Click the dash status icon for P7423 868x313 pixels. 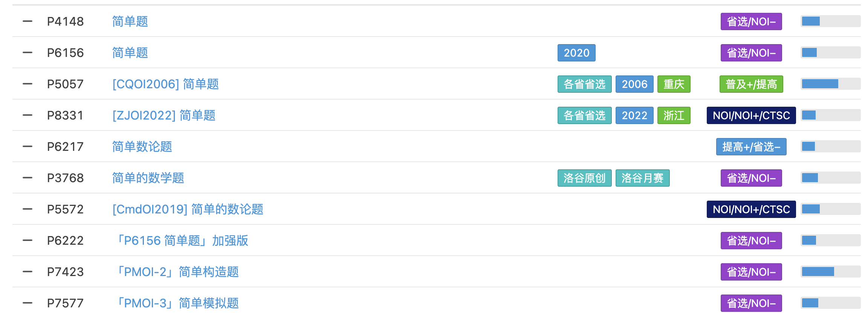pyautogui.click(x=28, y=272)
